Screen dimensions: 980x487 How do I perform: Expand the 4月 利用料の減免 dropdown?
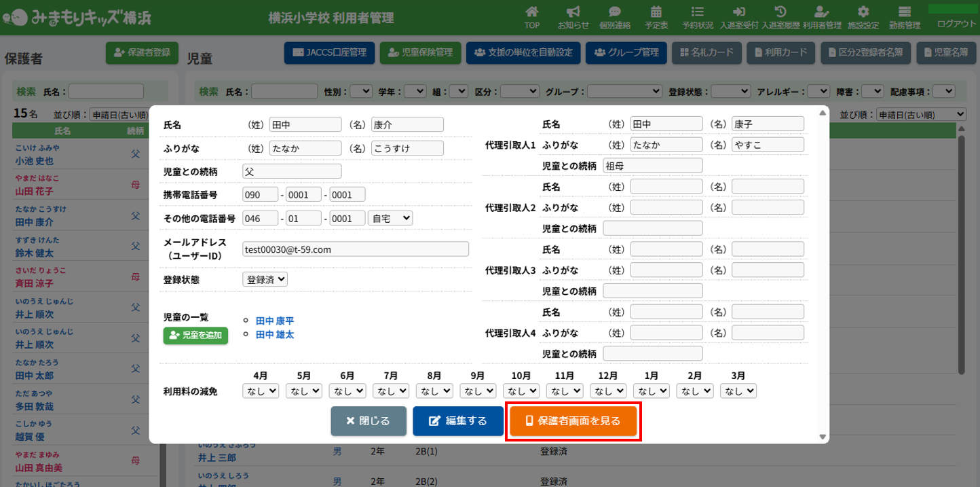261,391
